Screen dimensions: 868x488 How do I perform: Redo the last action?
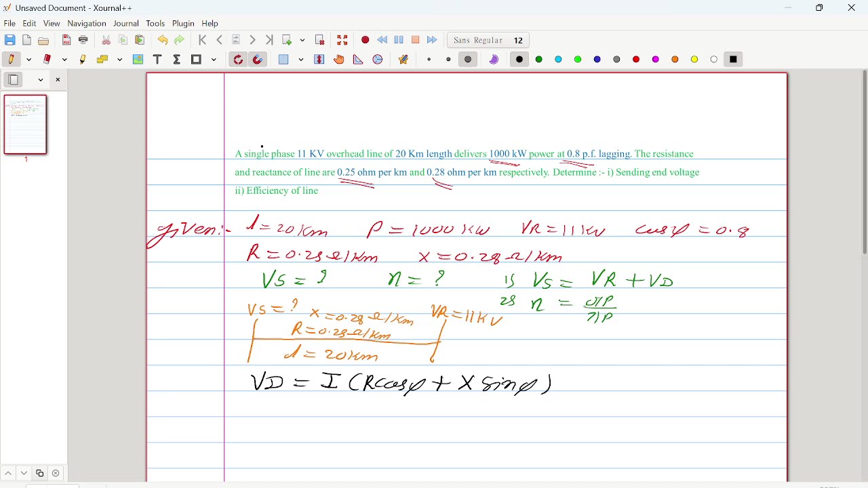(180, 41)
